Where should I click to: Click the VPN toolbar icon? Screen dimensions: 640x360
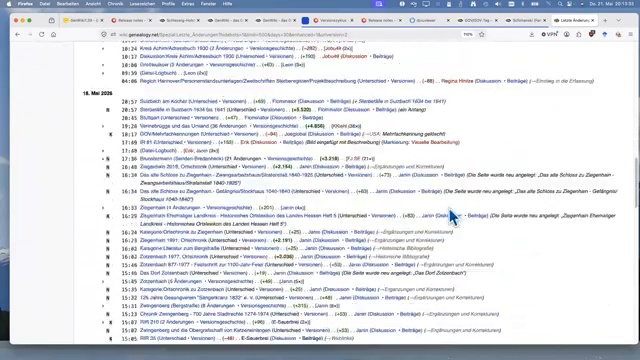[x=549, y=34]
